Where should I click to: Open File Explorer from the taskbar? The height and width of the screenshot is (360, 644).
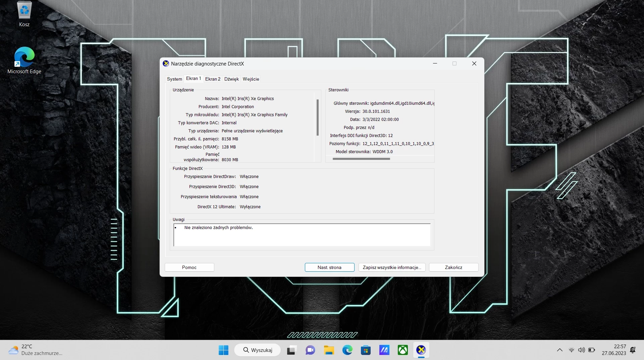click(329, 350)
